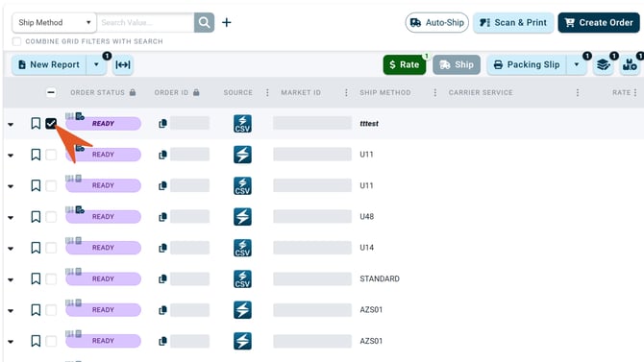This screenshot has width=644, height=362.
Task: Uncheck the tttest order checkbox
Action: pos(51,123)
